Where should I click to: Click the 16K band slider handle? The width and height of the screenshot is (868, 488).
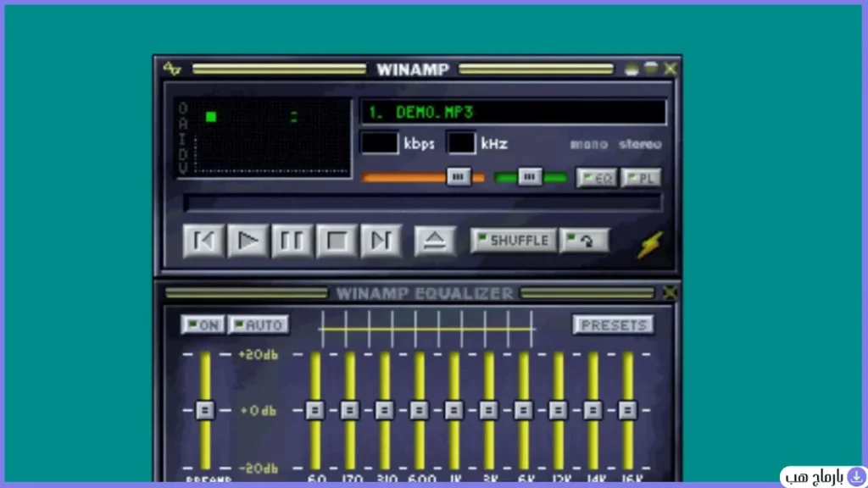[x=627, y=410]
